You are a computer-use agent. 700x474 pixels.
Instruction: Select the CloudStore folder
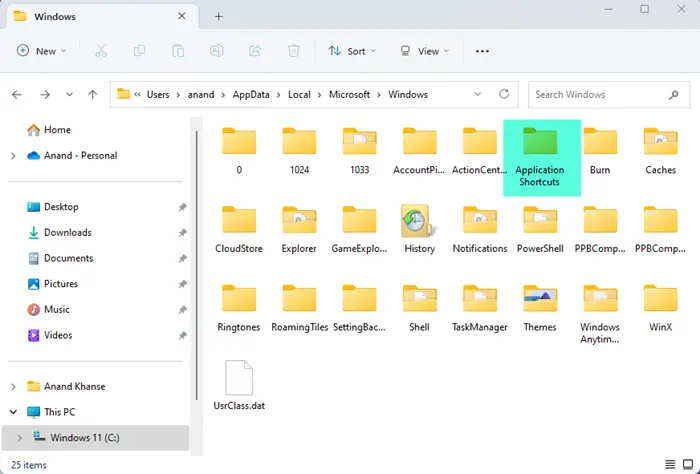click(x=239, y=229)
